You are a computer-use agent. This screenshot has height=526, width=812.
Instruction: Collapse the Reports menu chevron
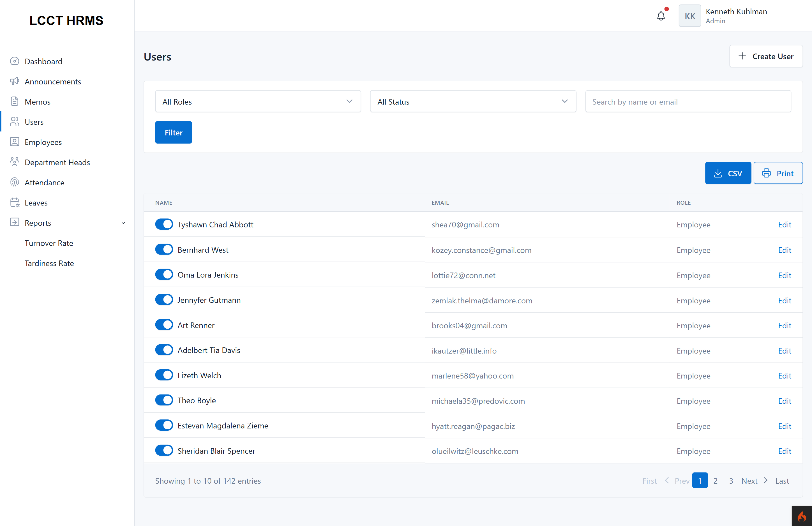[x=123, y=223]
